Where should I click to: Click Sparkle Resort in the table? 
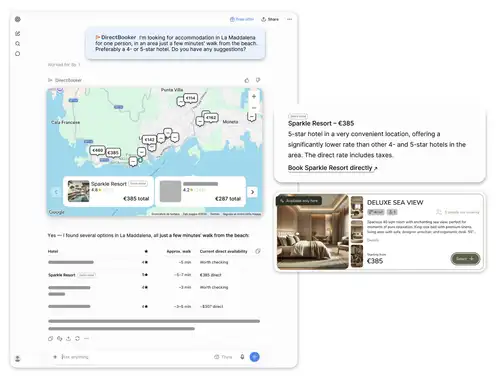point(62,275)
